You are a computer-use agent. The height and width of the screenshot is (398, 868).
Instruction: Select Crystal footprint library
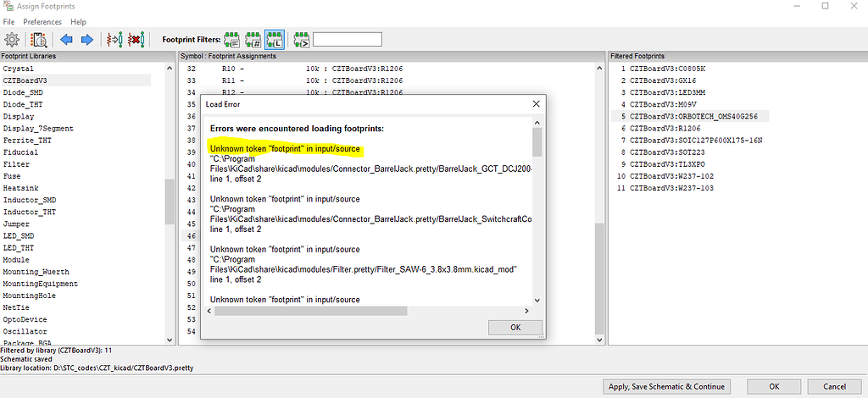point(19,69)
